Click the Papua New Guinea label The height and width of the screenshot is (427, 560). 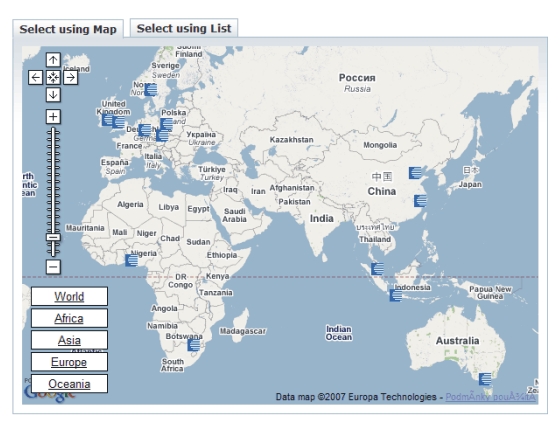(x=490, y=292)
